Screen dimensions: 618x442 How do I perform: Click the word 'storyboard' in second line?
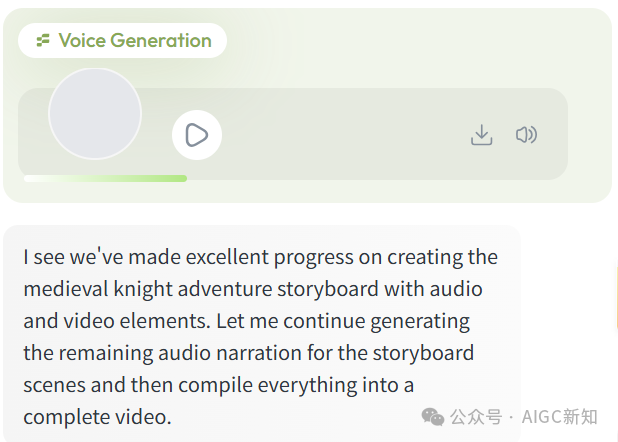[328, 289]
